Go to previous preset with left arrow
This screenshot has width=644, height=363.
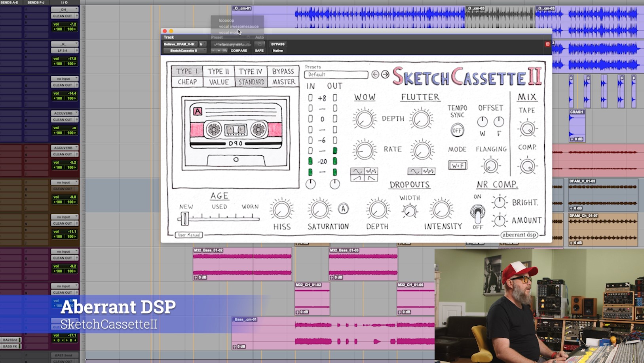point(375,75)
